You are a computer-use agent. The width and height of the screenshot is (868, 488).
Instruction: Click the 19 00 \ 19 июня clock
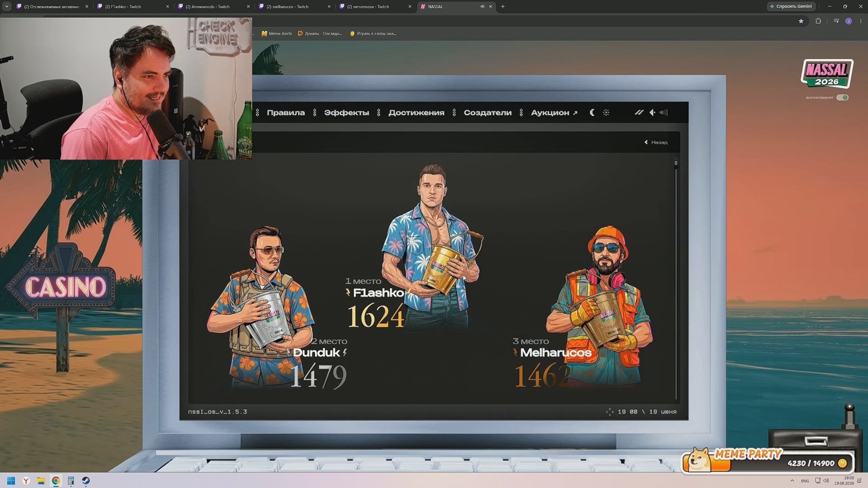(647, 412)
